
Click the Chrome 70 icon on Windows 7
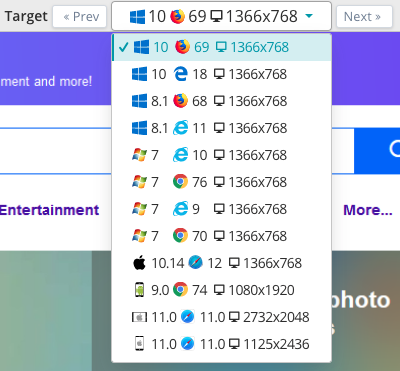coord(180,236)
